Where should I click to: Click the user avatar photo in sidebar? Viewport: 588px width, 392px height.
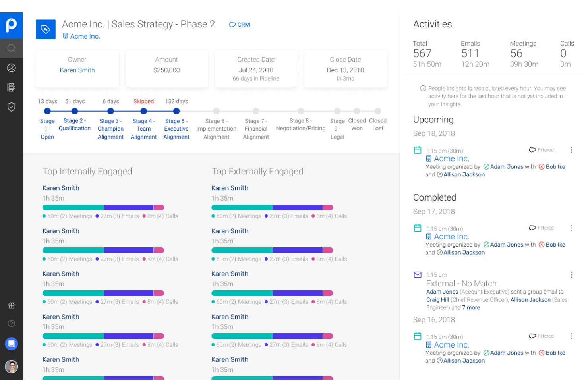[x=11, y=367]
